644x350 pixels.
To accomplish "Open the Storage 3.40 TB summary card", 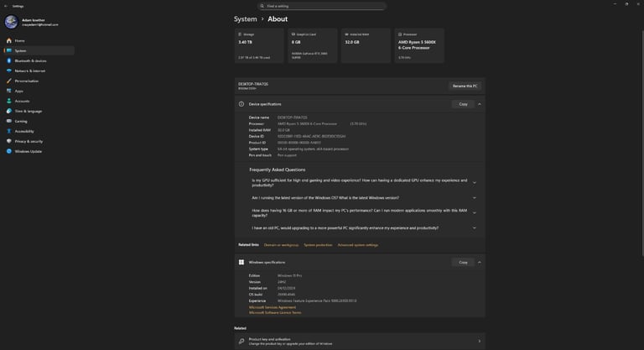I will pyautogui.click(x=259, y=45).
